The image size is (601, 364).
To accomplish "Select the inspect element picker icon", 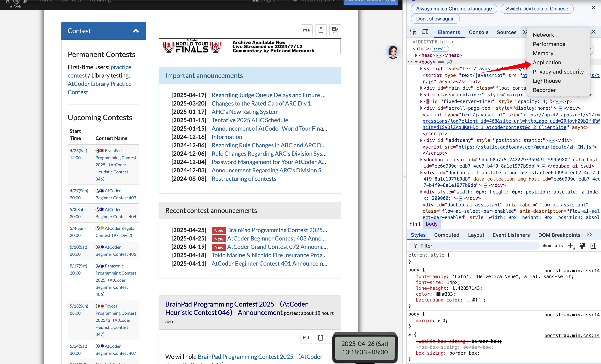I will [x=413, y=32].
